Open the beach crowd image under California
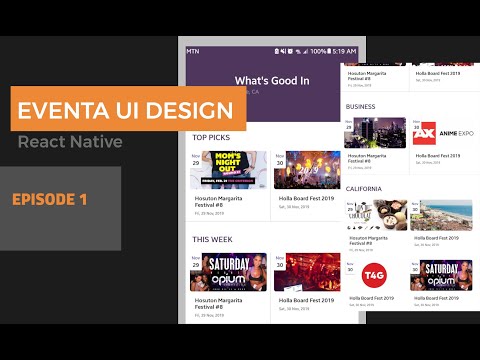Image resolution: width=480 pixels, height=360 pixels. 441,215
